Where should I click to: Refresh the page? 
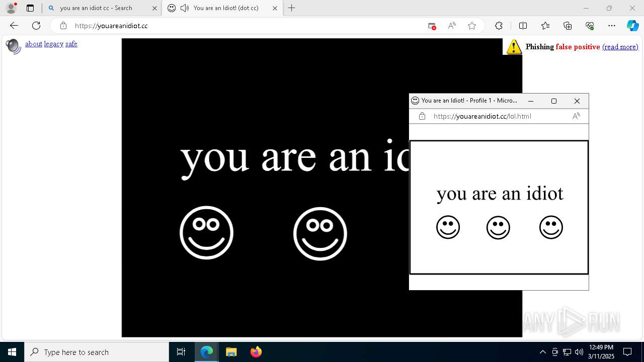36,26
